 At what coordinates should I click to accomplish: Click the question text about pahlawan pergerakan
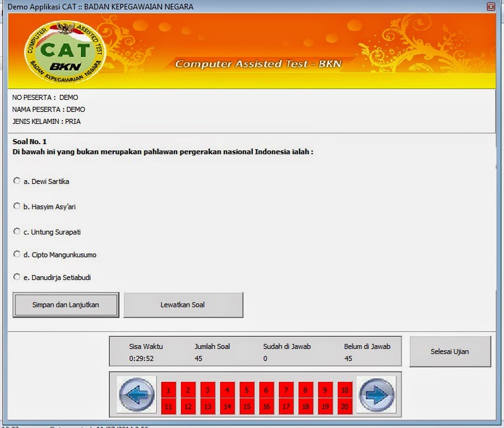tap(163, 152)
